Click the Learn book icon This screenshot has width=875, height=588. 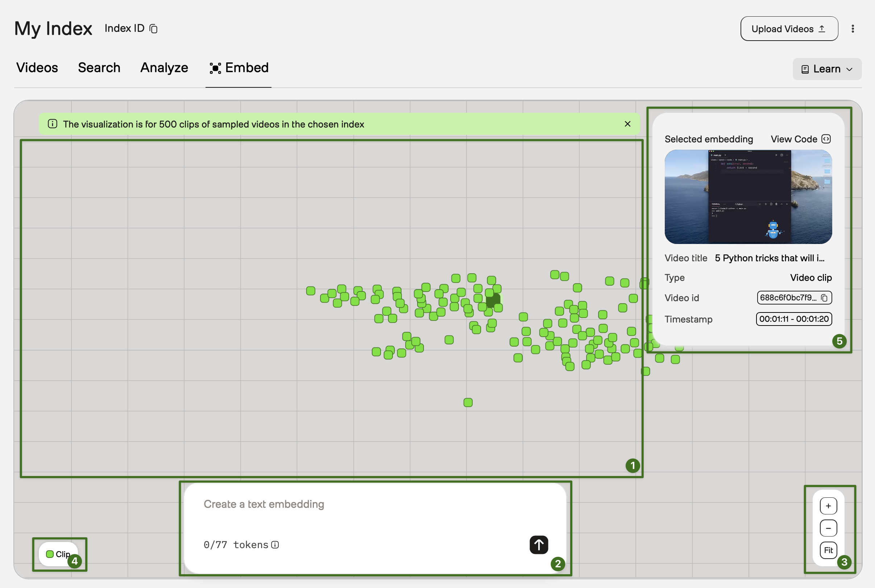pos(805,69)
